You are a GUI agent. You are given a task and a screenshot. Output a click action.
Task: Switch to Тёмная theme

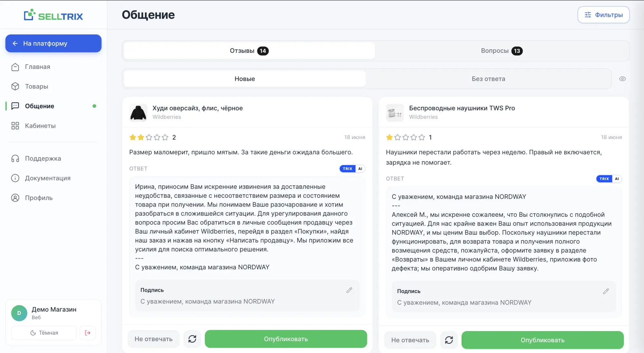(44, 333)
